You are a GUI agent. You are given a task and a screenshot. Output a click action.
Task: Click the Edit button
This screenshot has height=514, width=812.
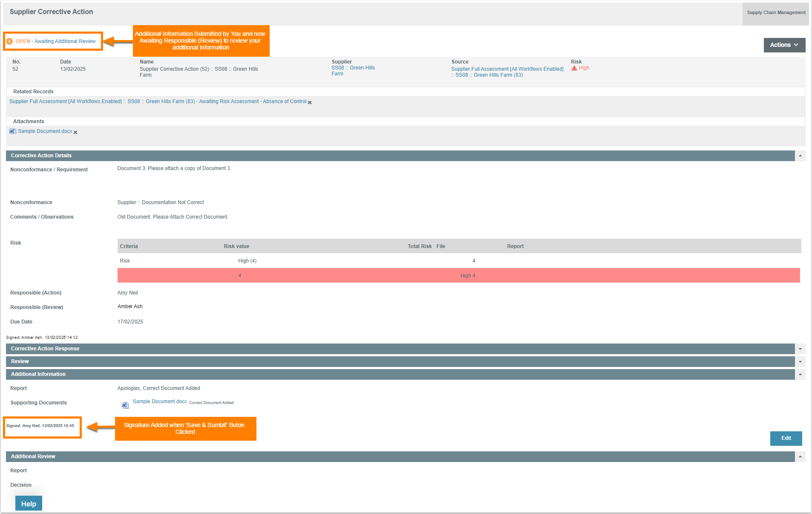coord(786,438)
